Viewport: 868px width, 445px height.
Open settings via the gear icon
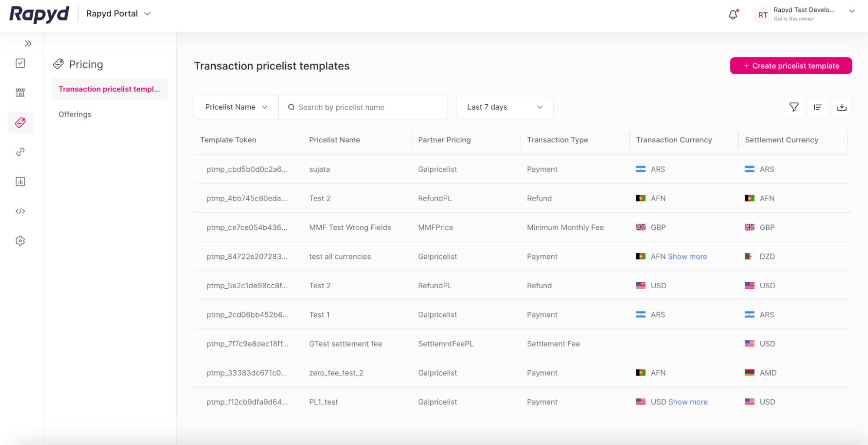20,241
